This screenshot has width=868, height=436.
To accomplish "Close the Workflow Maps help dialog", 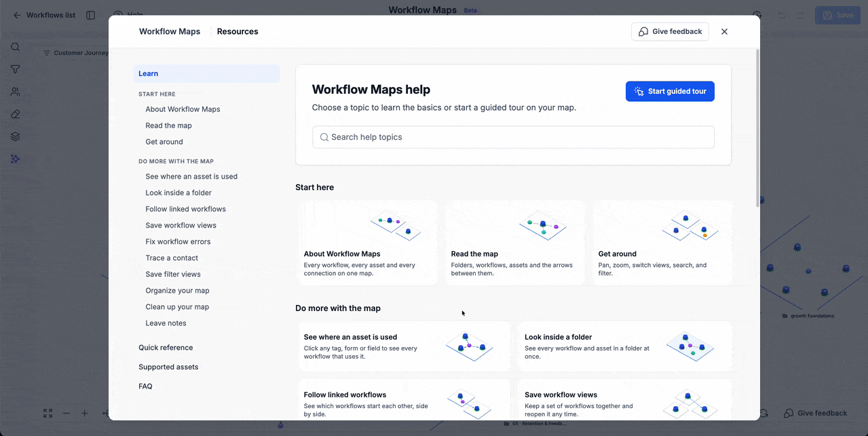I will click(x=724, y=32).
